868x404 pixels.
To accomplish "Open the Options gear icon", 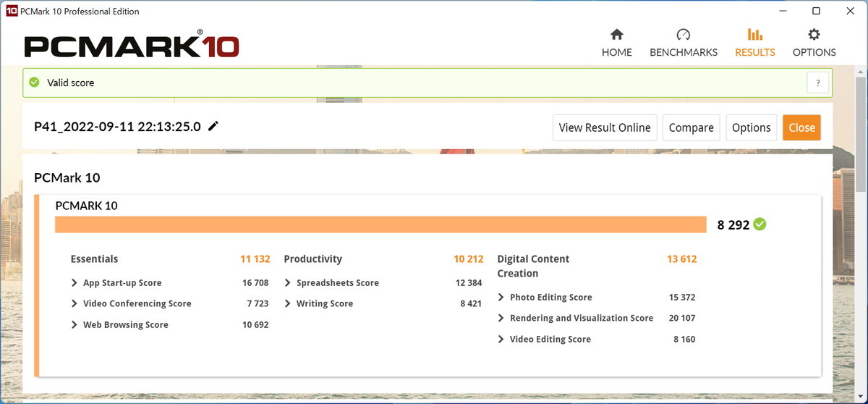I will (x=814, y=35).
